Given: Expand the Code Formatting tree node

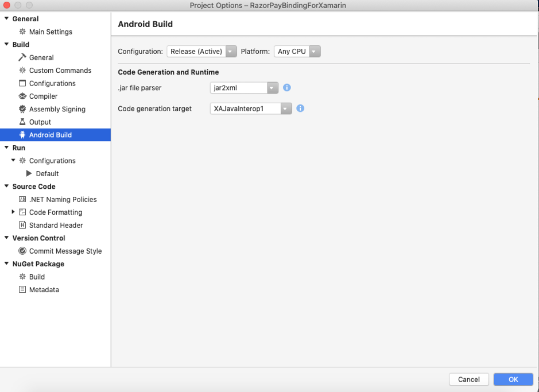Looking at the screenshot, I should coord(13,212).
